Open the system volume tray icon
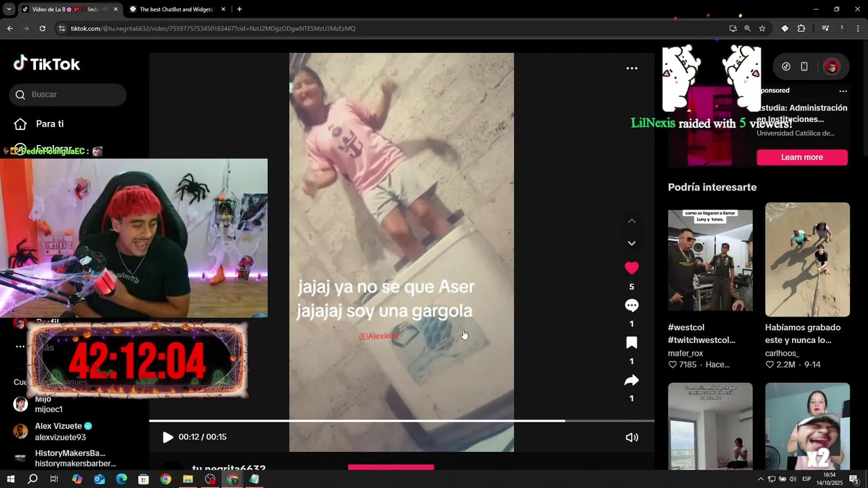 [793, 479]
